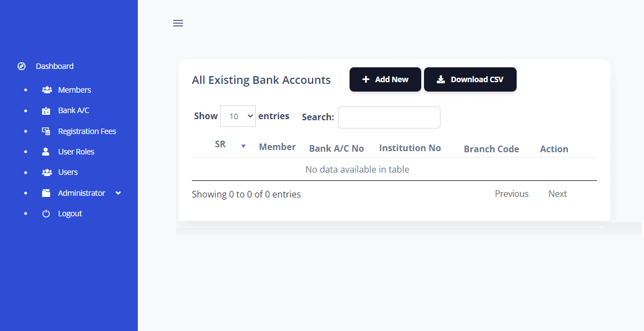
Task: Sort table by SR column arrow
Action: (x=243, y=146)
